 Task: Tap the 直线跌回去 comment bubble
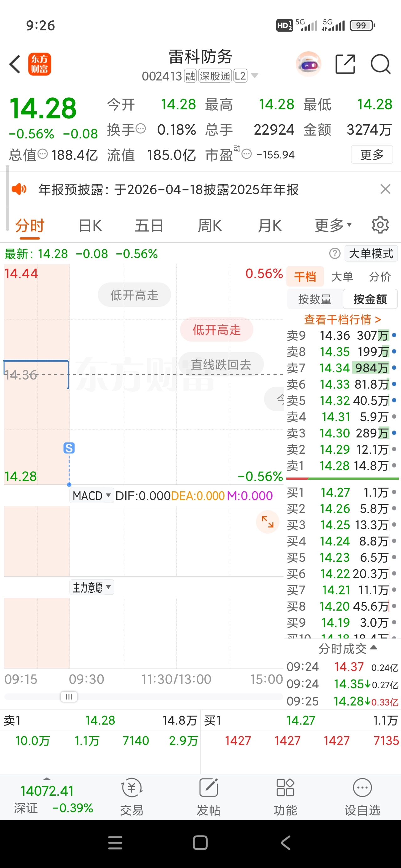221,364
